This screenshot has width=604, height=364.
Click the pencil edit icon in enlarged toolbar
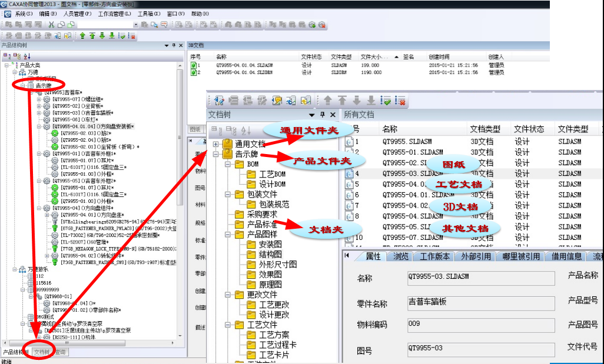point(219,101)
